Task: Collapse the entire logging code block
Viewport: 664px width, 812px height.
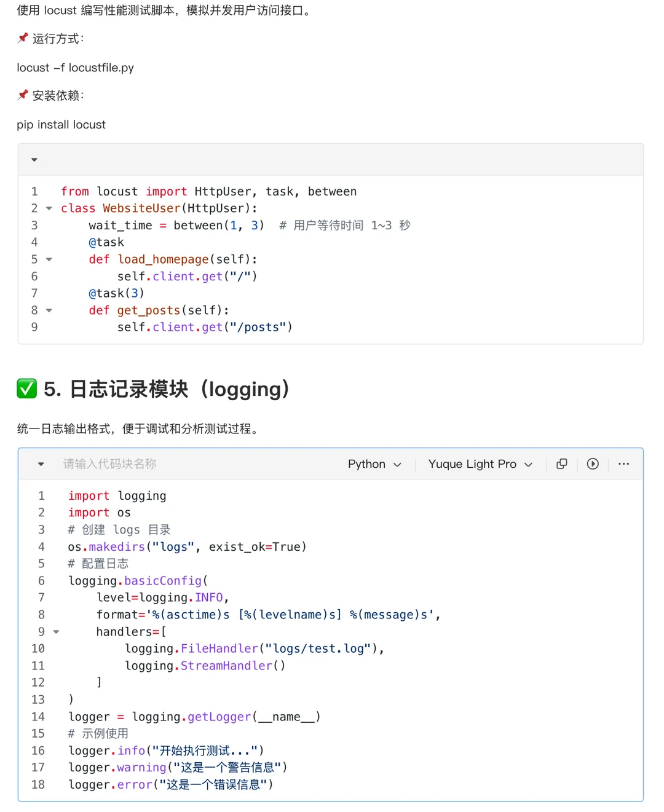Action: (x=41, y=464)
